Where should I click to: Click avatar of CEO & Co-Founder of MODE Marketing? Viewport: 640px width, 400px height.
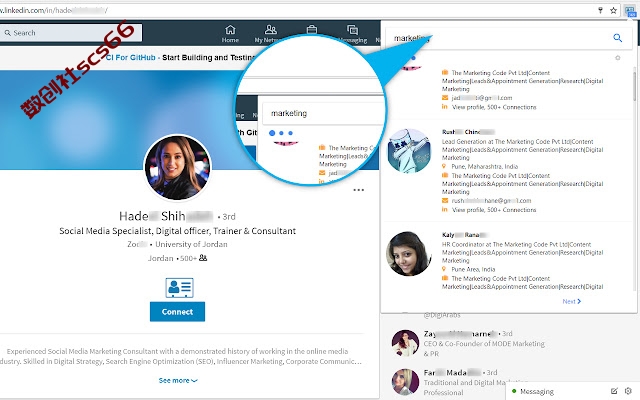405,343
